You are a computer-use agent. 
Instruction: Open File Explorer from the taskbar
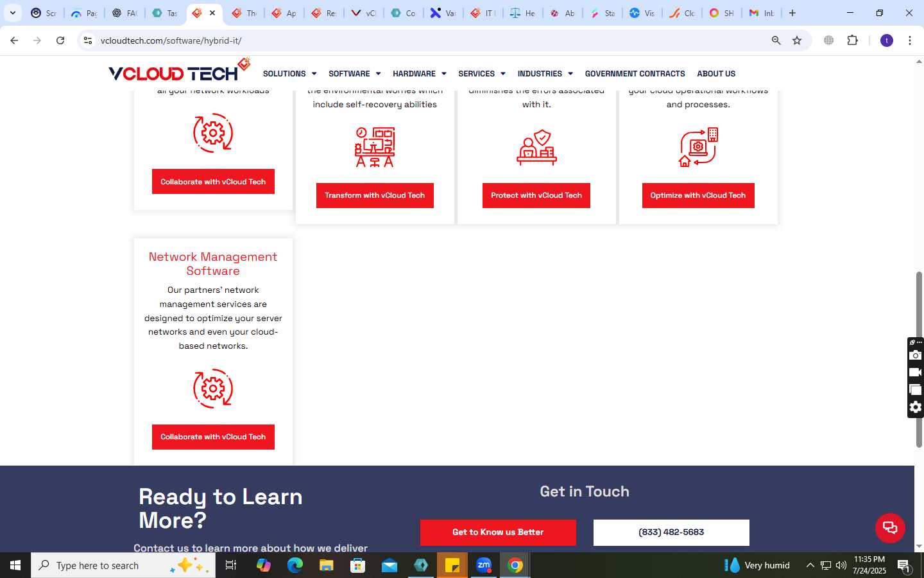(x=327, y=565)
